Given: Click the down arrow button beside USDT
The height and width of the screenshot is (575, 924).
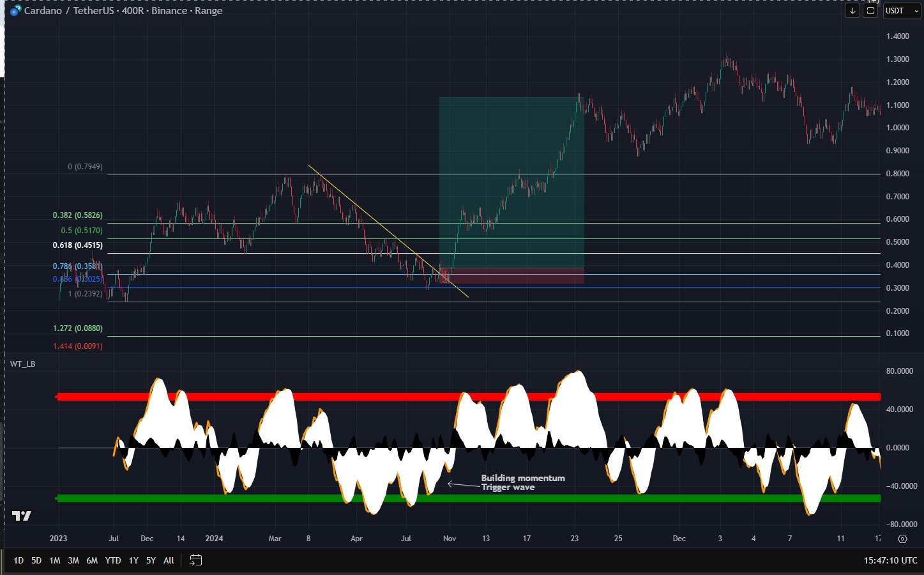Looking at the screenshot, I should pyautogui.click(x=852, y=11).
